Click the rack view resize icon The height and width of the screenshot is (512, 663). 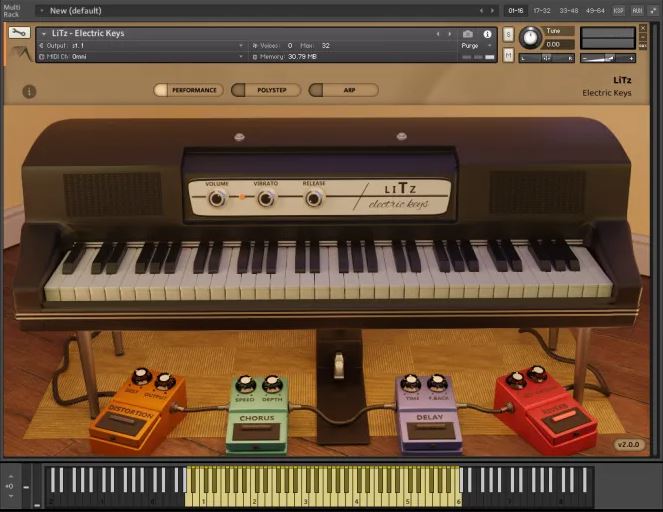(654, 11)
